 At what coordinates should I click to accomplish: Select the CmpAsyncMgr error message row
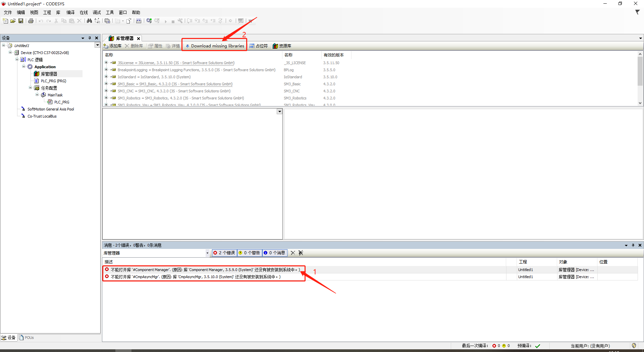point(370,277)
